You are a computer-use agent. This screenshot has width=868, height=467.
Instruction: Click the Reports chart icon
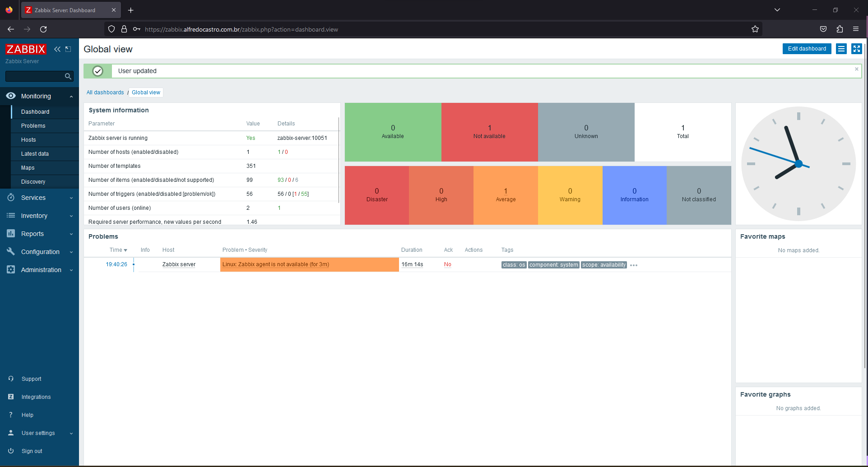pyautogui.click(x=11, y=234)
